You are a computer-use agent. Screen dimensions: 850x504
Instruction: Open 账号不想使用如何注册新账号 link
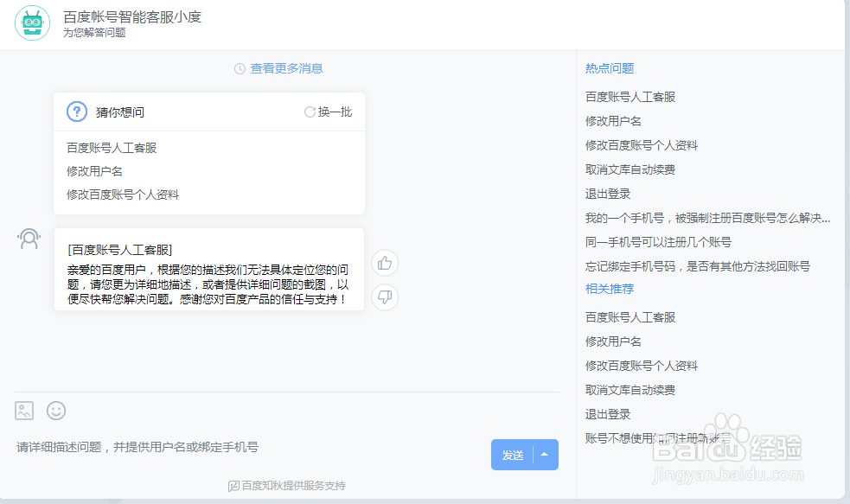[658, 438]
